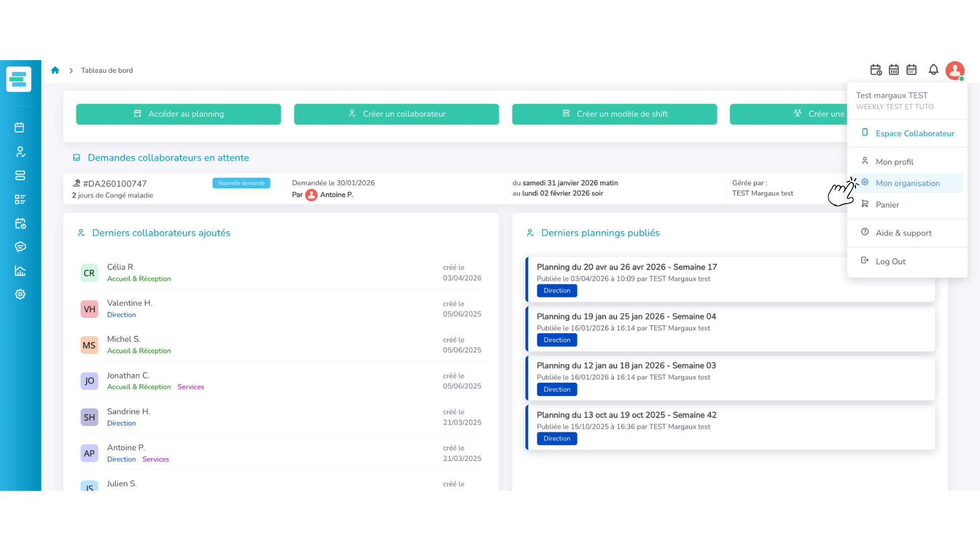Open Sandrine H. collaborator row
This screenshot has width=980, height=551.
point(281,417)
